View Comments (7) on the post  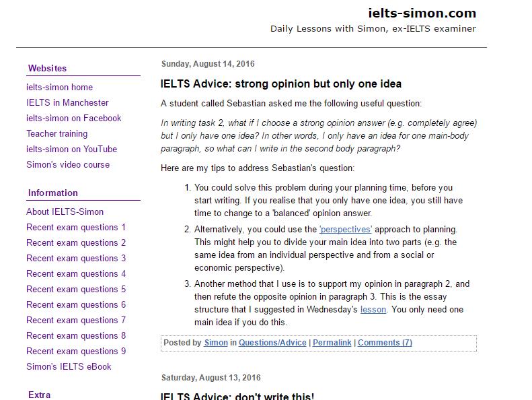click(x=385, y=343)
